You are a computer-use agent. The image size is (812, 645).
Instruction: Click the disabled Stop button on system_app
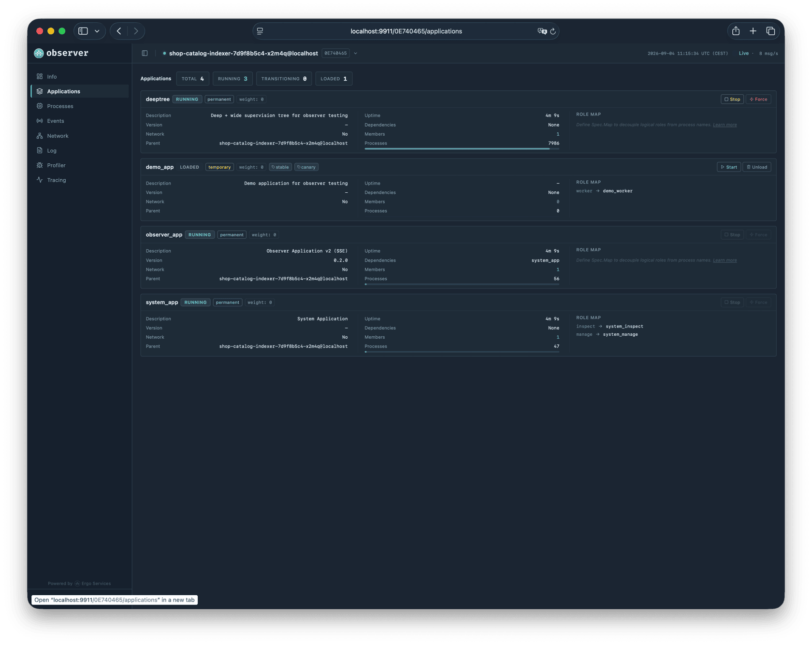(732, 302)
